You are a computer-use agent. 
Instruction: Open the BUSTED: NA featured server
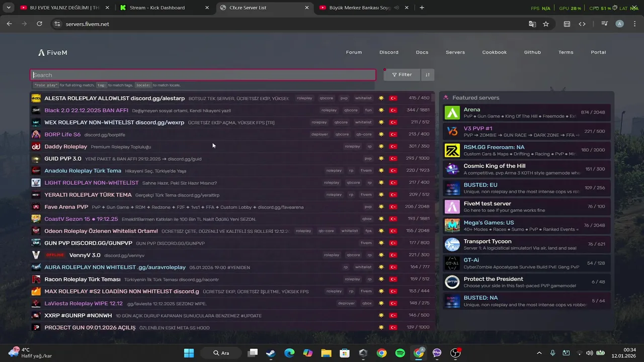[x=527, y=301]
